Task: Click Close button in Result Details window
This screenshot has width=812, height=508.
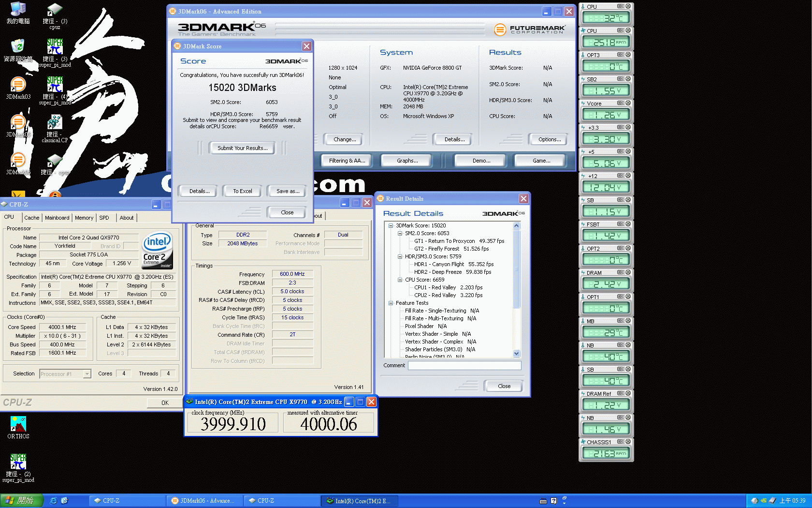Action: tap(504, 386)
